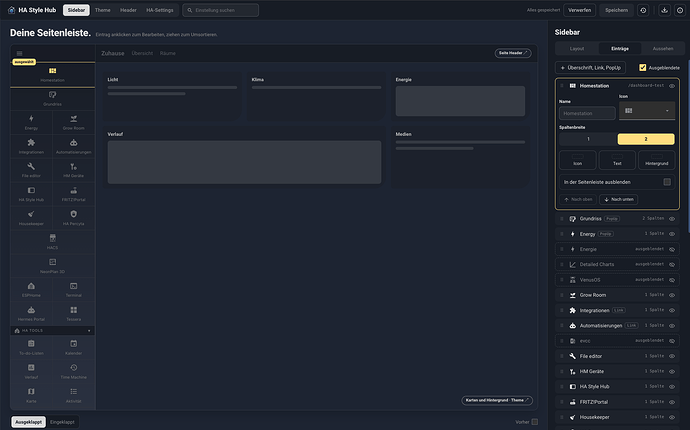
Task: Select the Tessera grid icon in preview sidebar
Action: tap(73, 310)
